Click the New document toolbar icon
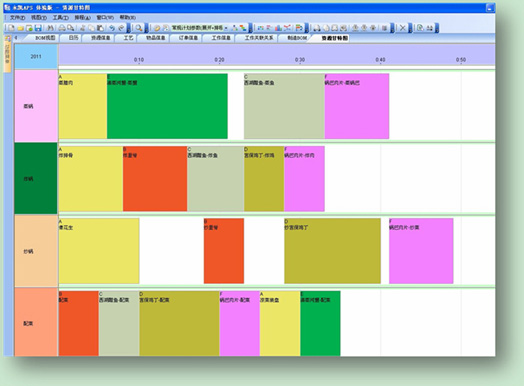This screenshot has height=386, width=524. tap(11, 28)
